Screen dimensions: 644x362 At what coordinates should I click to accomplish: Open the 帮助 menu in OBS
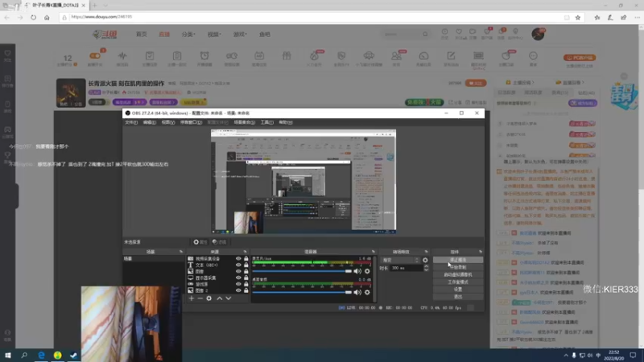point(286,122)
